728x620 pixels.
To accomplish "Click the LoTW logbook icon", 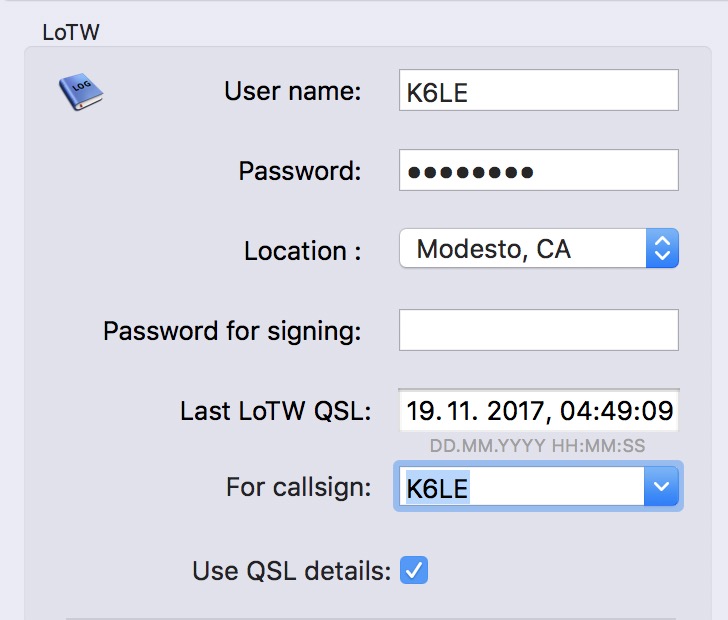I will click(80, 93).
